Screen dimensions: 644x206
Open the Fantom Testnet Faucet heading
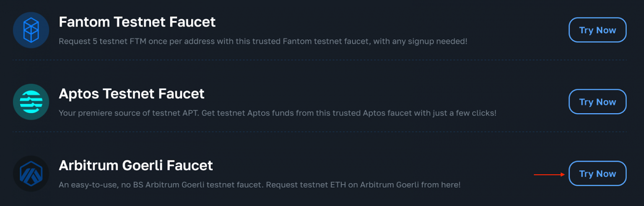[x=137, y=22]
